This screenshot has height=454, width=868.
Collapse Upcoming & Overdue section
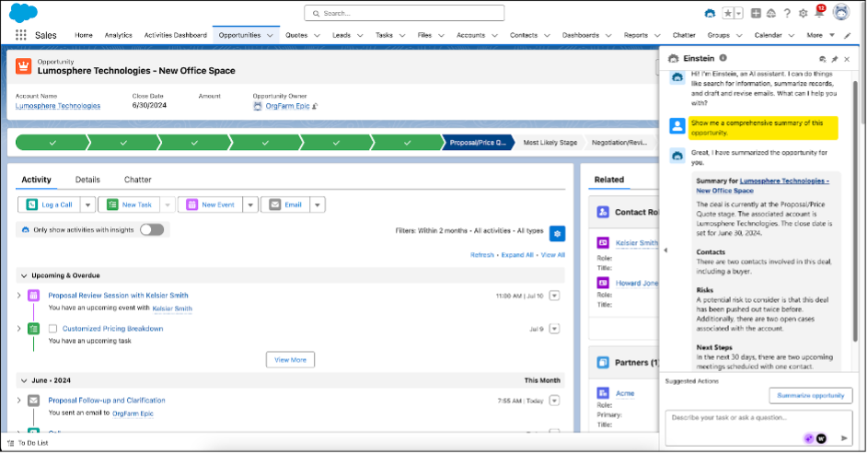24,275
